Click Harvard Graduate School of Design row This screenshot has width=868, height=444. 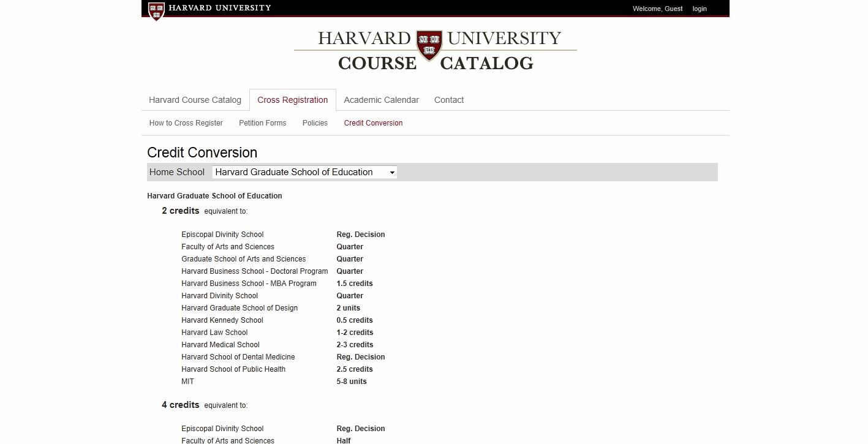pyautogui.click(x=240, y=308)
